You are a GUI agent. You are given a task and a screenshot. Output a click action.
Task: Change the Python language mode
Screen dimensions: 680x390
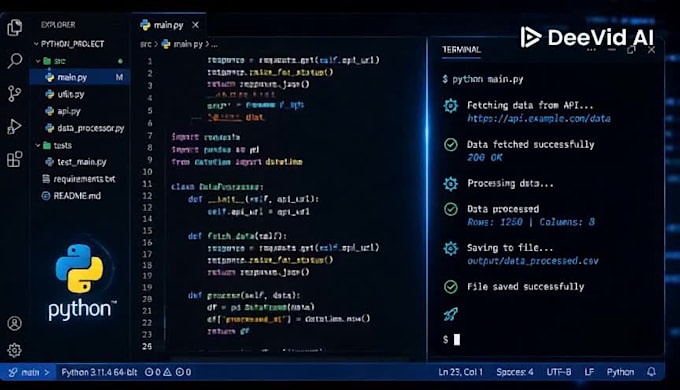620,372
